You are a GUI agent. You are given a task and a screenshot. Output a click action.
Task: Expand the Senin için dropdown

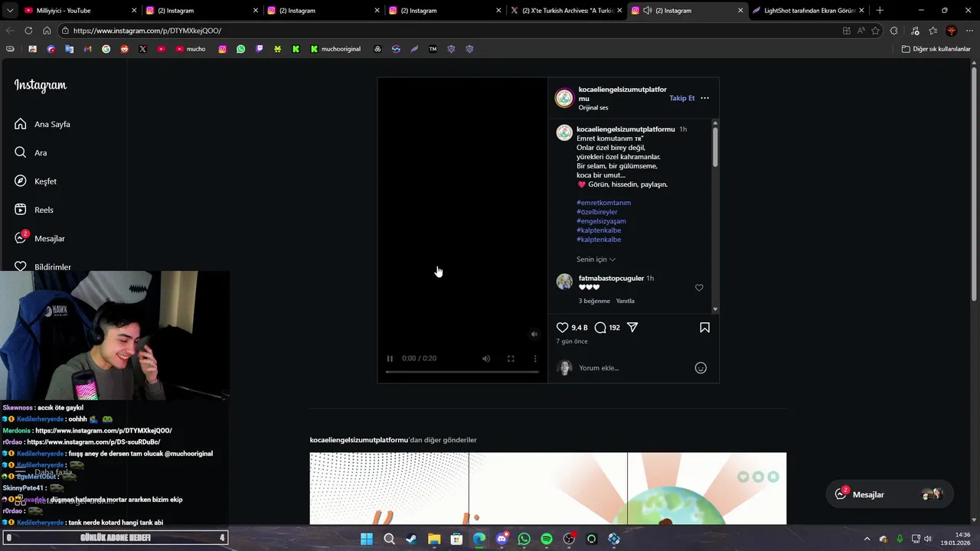pyautogui.click(x=596, y=259)
